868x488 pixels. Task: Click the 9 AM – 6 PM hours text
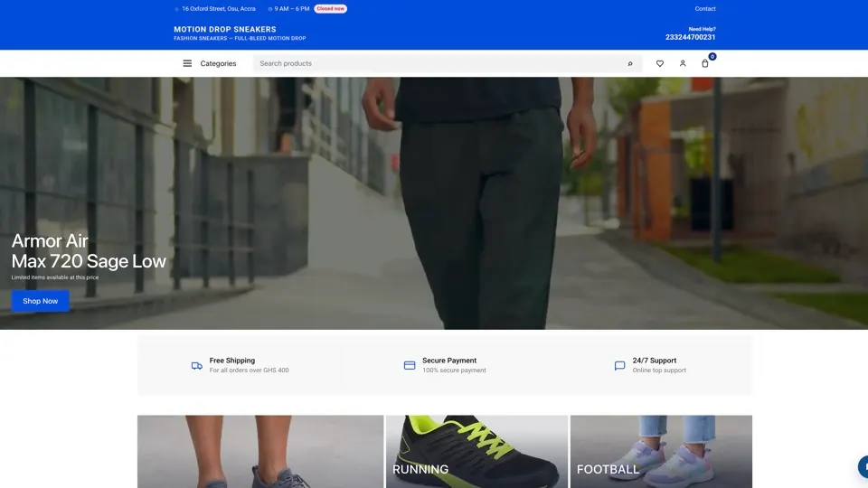292,9
